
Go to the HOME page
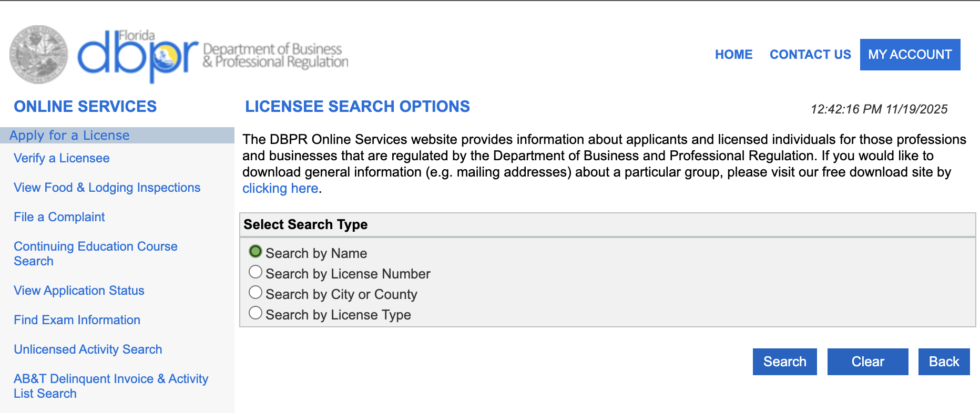pyautogui.click(x=733, y=55)
